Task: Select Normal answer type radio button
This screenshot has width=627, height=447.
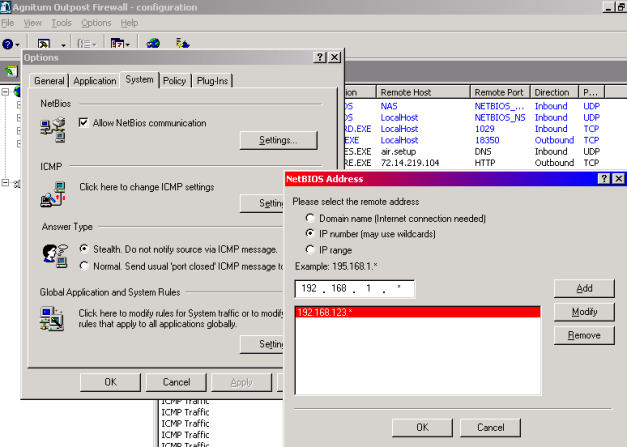Action: [x=84, y=265]
